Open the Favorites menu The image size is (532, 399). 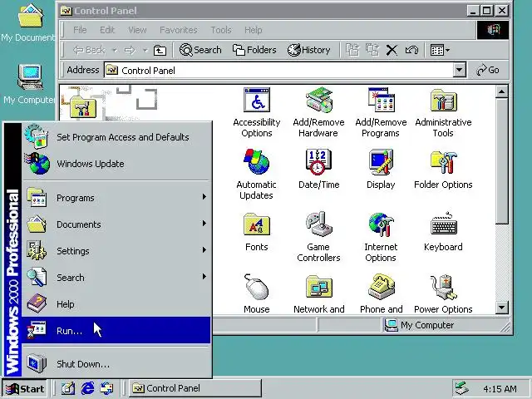pos(179,30)
